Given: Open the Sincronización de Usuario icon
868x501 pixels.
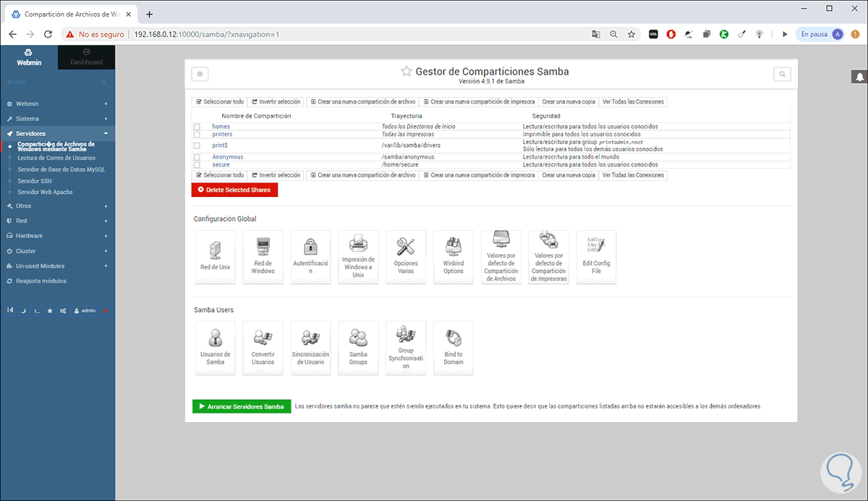Looking at the screenshot, I should [310, 348].
